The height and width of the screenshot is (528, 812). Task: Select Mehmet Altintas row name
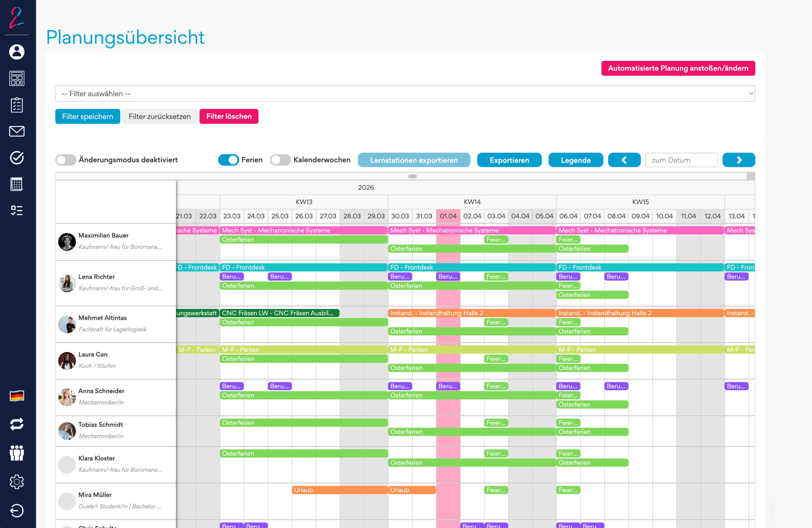(x=102, y=318)
